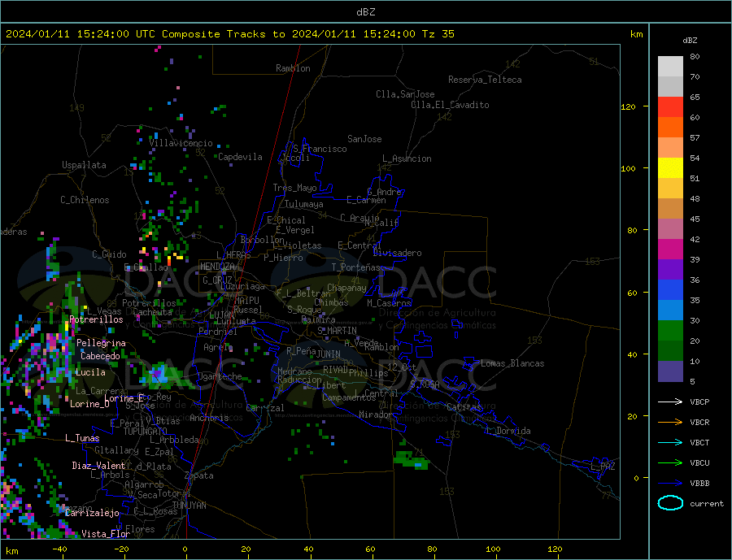The height and width of the screenshot is (560, 732).
Task: Click the cyan 'current' ellipse legend icon
Action: [670, 503]
